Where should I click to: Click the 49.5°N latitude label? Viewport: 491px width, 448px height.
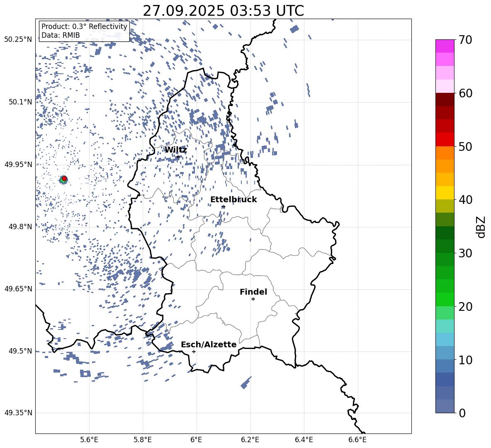coord(20,351)
